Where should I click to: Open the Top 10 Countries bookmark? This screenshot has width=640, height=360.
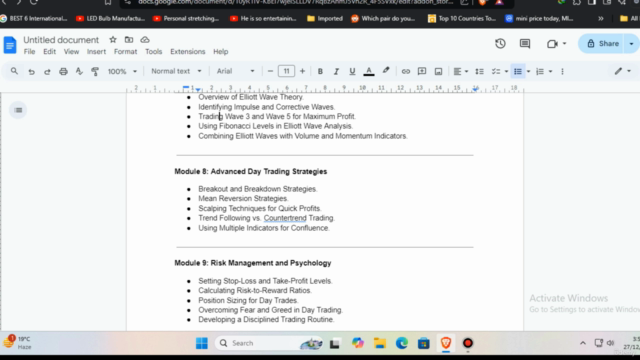pyautogui.click(x=462, y=18)
